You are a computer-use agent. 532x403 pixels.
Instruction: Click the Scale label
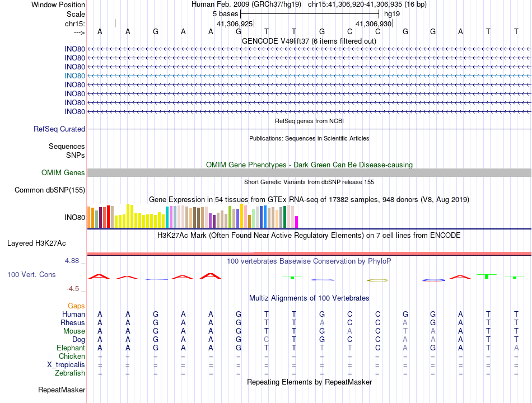[x=76, y=14]
